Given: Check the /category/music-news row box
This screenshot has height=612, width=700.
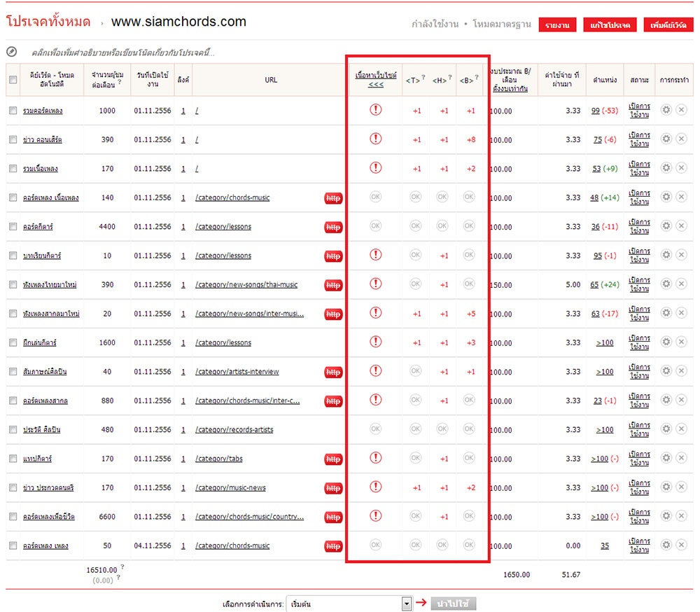Looking at the screenshot, I should click(13, 488).
